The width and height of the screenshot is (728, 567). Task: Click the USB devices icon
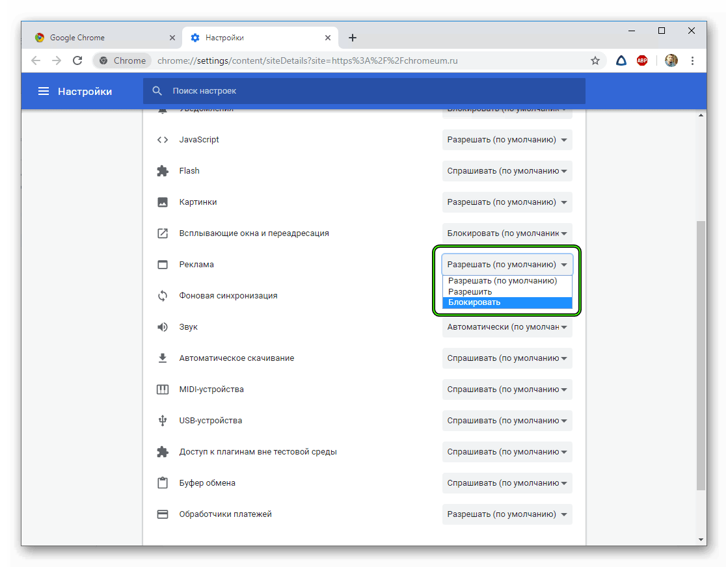point(163,421)
